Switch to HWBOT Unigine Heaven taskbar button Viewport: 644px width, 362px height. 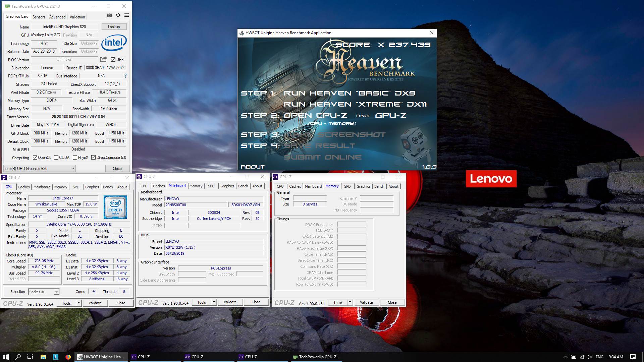[101, 357]
